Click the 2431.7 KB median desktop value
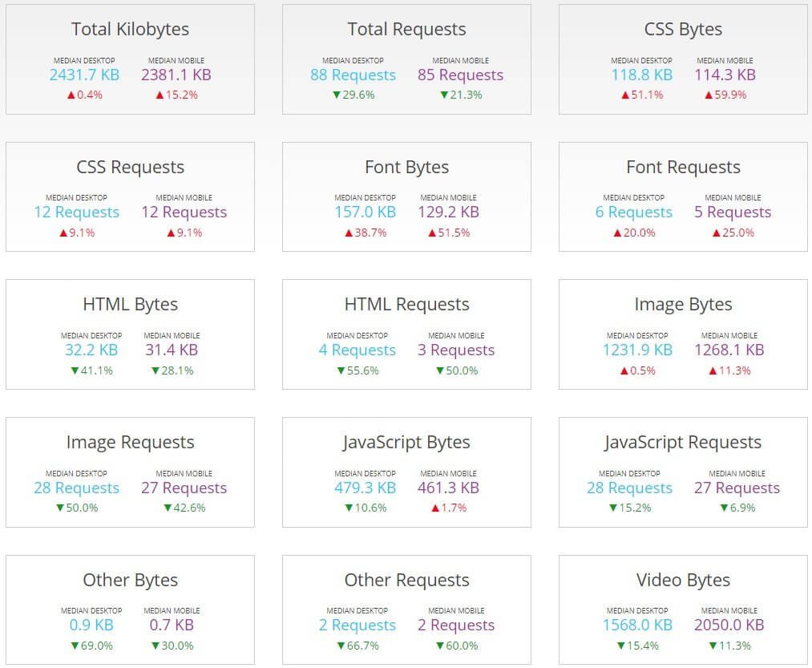This screenshot has height=668, width=812. (84, 75)
